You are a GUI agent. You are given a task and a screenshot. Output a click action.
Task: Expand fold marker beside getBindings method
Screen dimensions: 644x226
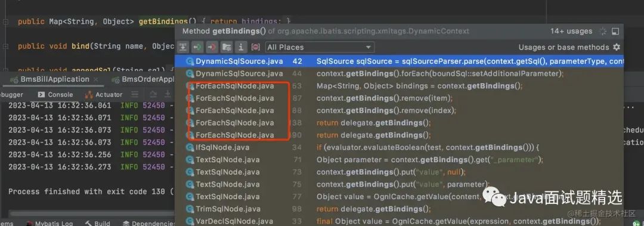click(x=5, y=21)
